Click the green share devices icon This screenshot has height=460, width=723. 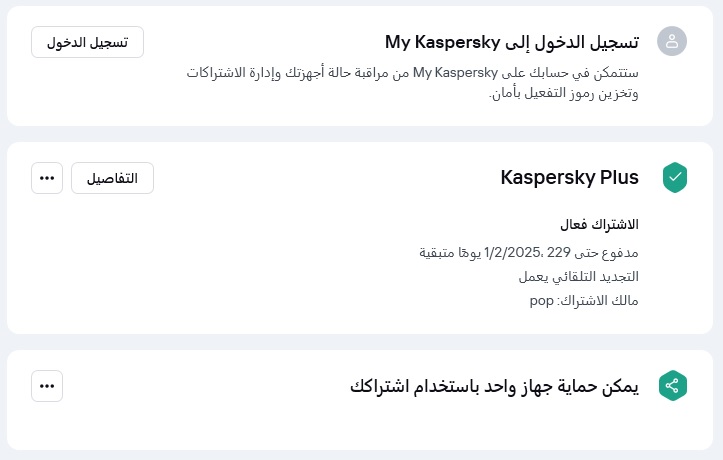[x=674, y=386]
